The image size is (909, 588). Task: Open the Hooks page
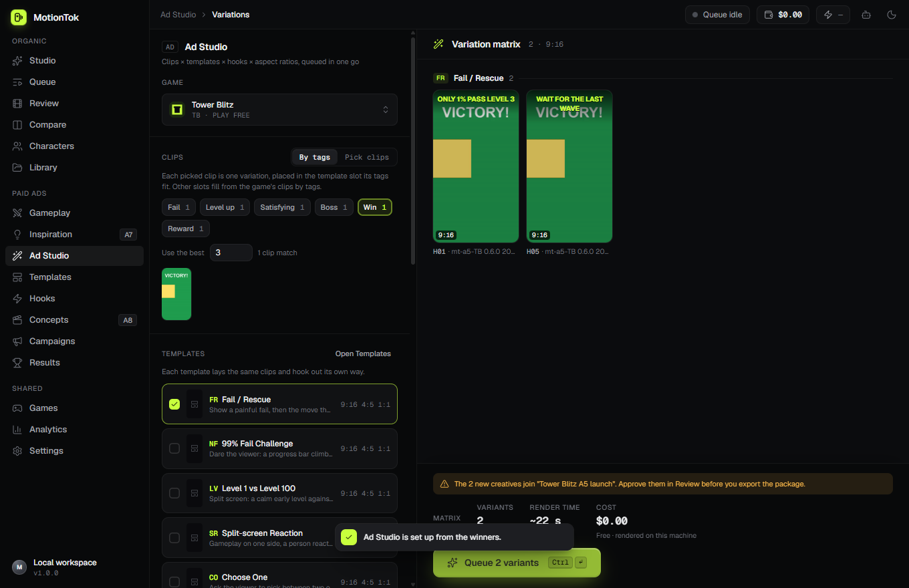74,299
